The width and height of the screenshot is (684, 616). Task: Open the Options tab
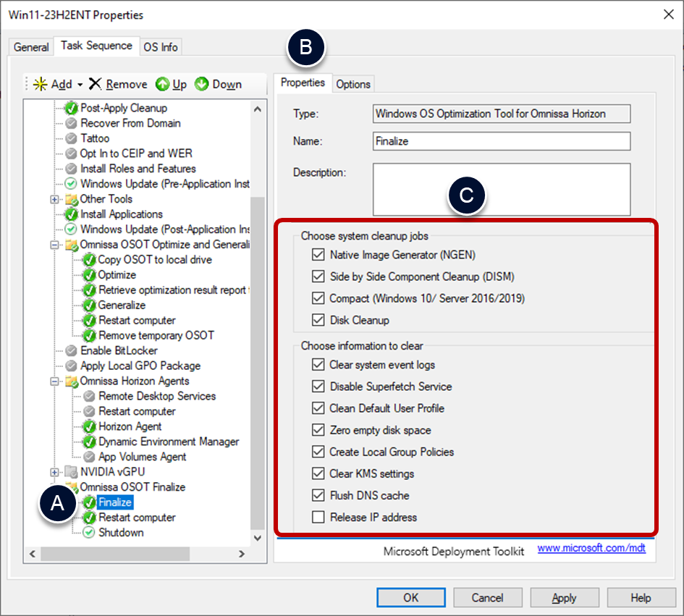tap(353, 84)
